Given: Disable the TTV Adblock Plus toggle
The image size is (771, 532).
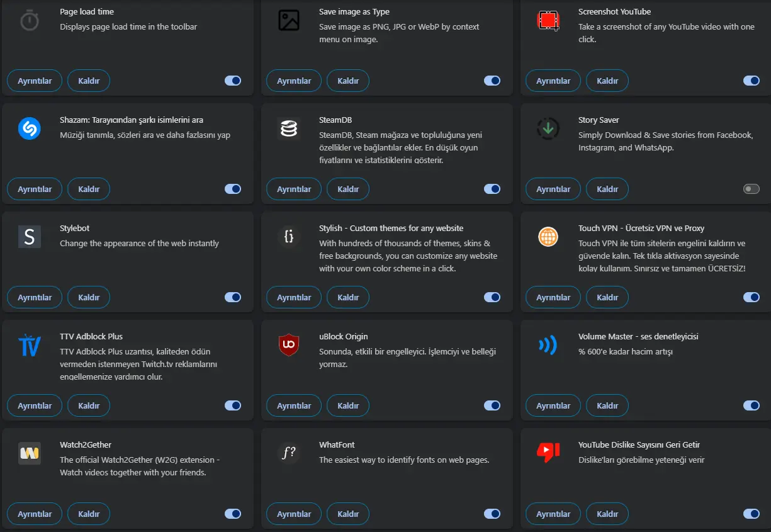Looking at the screenshot, I should click(233, 405).
